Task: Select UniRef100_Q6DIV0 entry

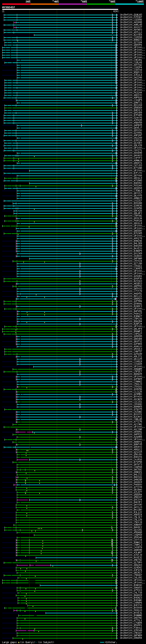Action: (x=131, y=95)
